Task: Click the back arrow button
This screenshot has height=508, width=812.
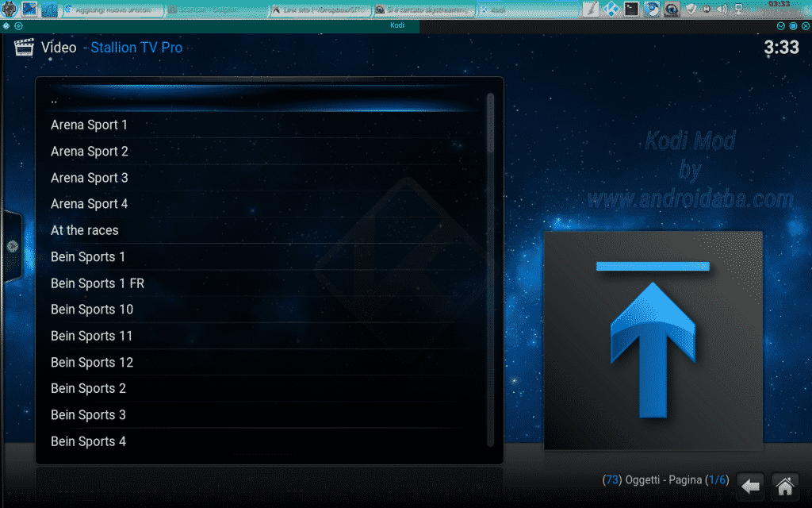Action: pos(750,487)
